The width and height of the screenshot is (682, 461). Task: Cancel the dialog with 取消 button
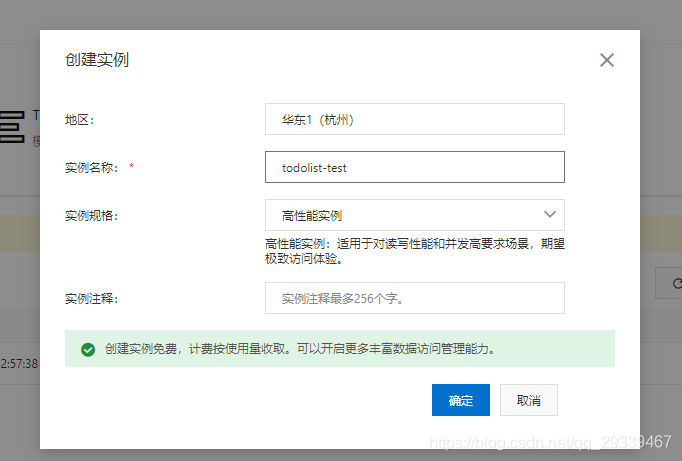pos(528,400)
